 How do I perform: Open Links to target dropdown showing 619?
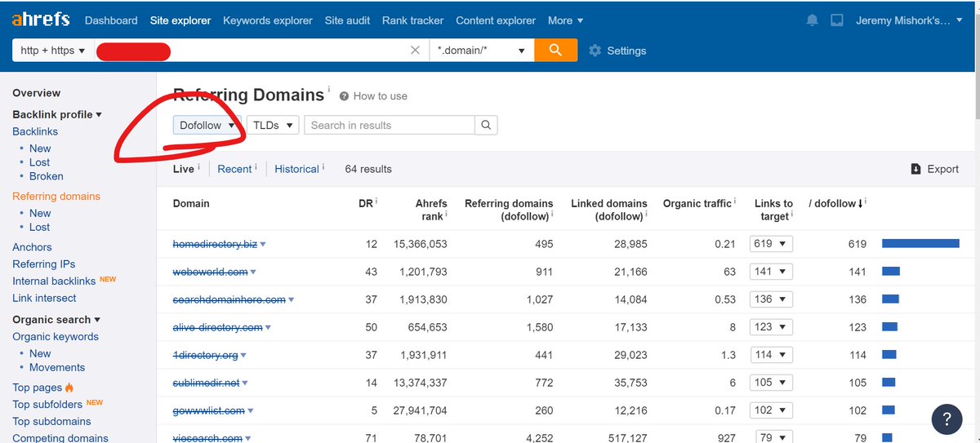click(771, 244)
